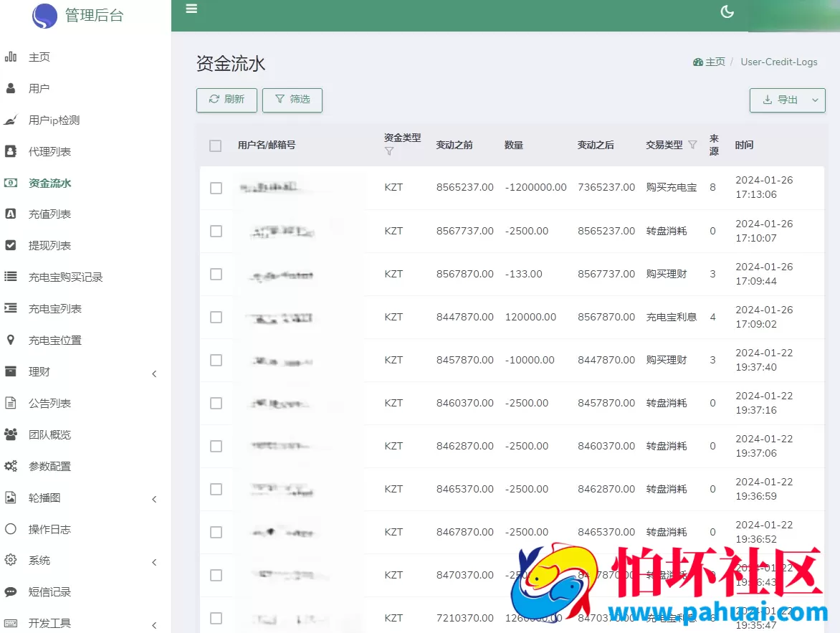The width and height of the screenshot is (840, 633).
Task: Click the archive icon beside 理财
Action: point(11,371)
